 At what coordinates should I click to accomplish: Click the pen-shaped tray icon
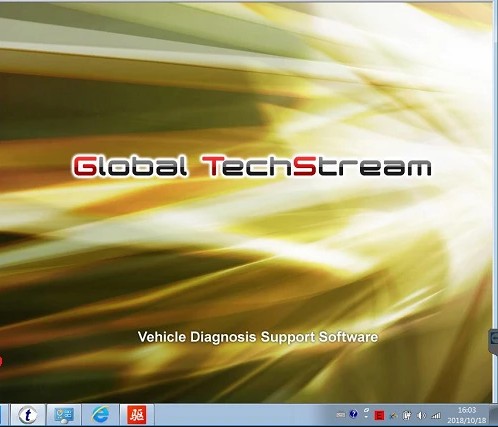394,415
